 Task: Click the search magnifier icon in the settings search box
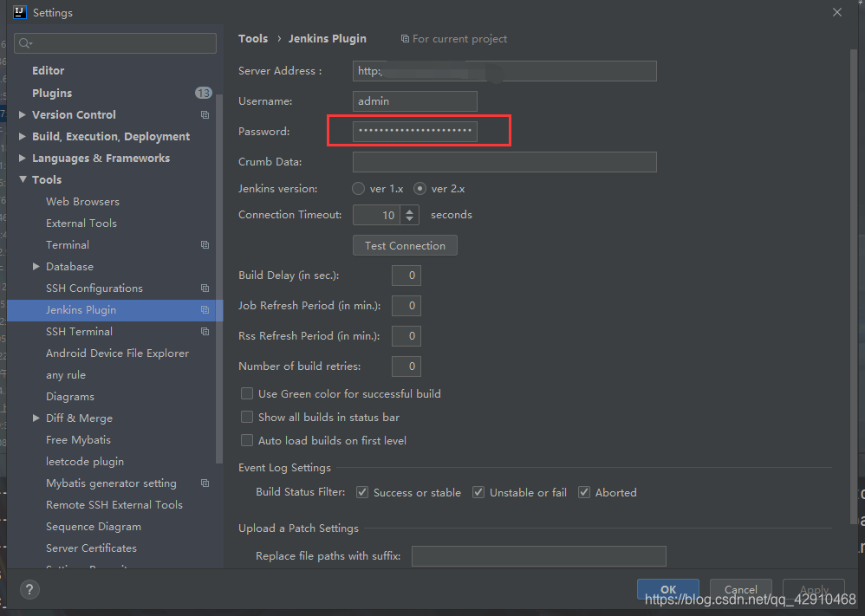[x=25, y=43]
